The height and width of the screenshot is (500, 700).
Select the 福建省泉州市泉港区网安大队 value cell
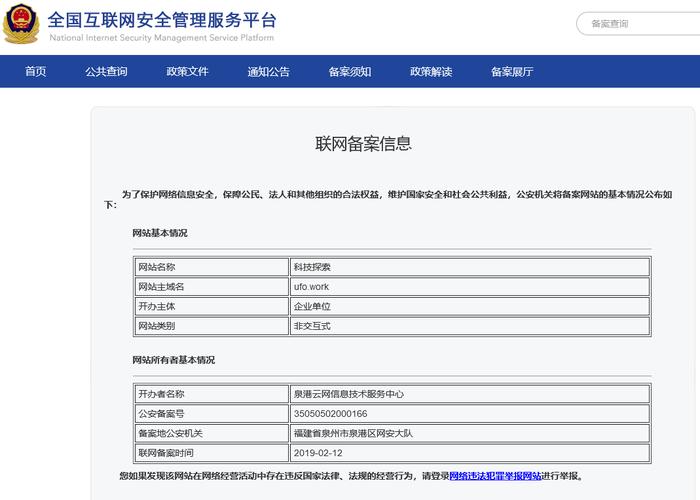470,433
